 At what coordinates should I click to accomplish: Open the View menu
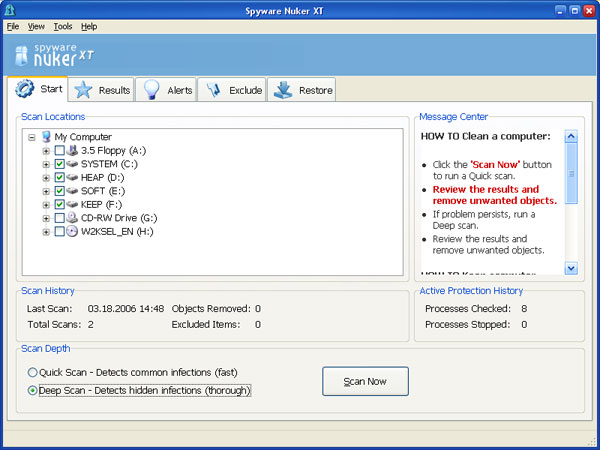(x=36, y=26)
